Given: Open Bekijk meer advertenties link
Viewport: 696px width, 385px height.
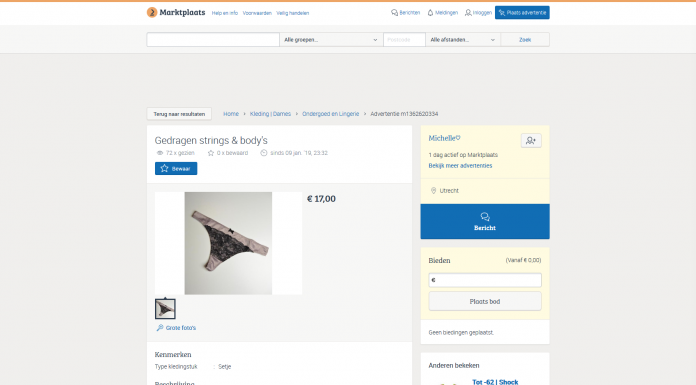Looking at the screenshot, I should click(460, 166).
